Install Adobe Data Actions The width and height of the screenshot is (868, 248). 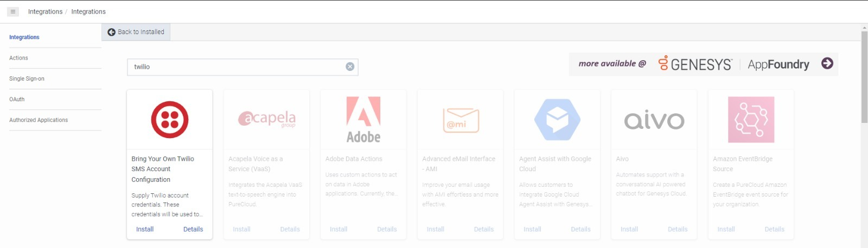[x=339, y=229]
